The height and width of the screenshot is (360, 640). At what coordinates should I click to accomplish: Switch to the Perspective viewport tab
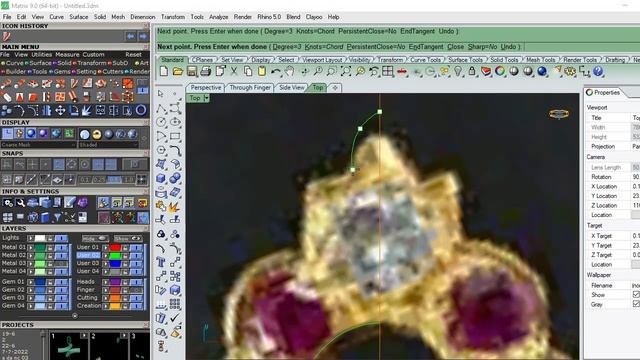(206, 87)
